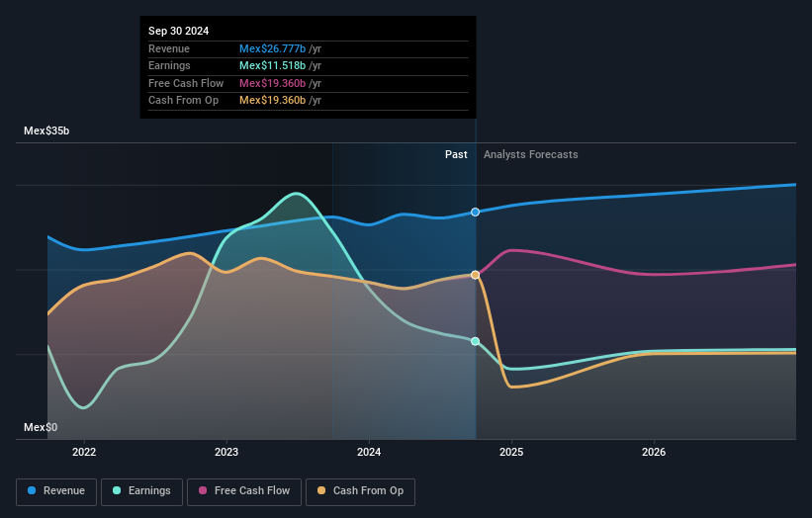Click the Free Cash Flow Mex$19.360b value
The image size is (812, 518).
[272, 83]
